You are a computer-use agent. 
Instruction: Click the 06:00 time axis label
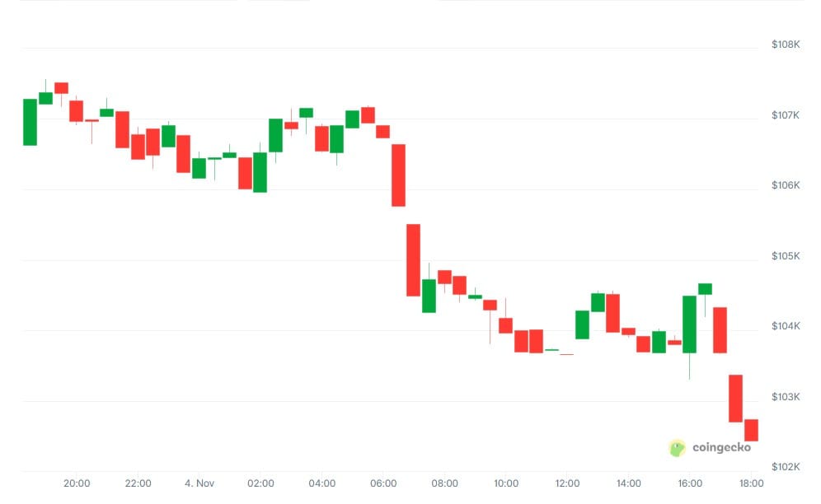(383, 483)
